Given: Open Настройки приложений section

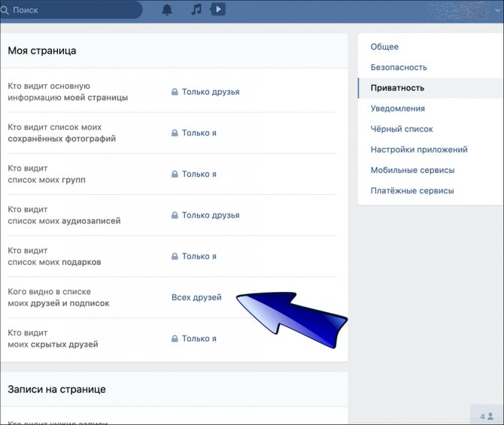Looking at the screenshot, I should coord(419,150).
